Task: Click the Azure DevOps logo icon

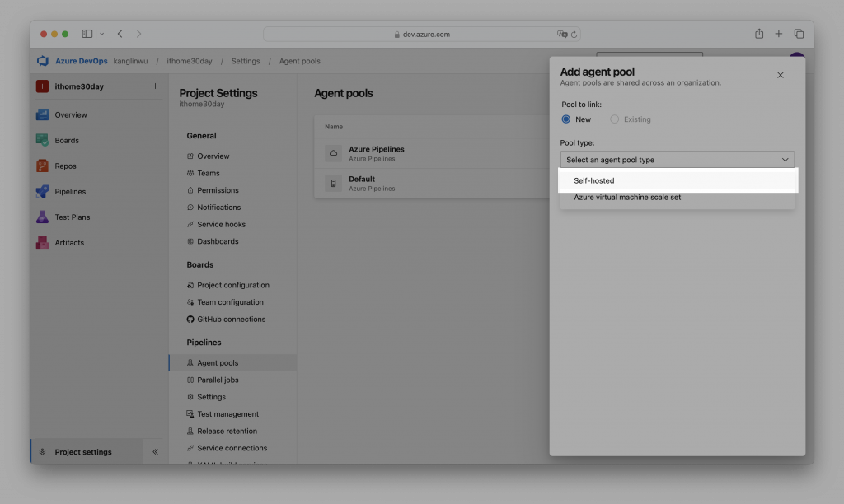Action: tap(43, 61)
